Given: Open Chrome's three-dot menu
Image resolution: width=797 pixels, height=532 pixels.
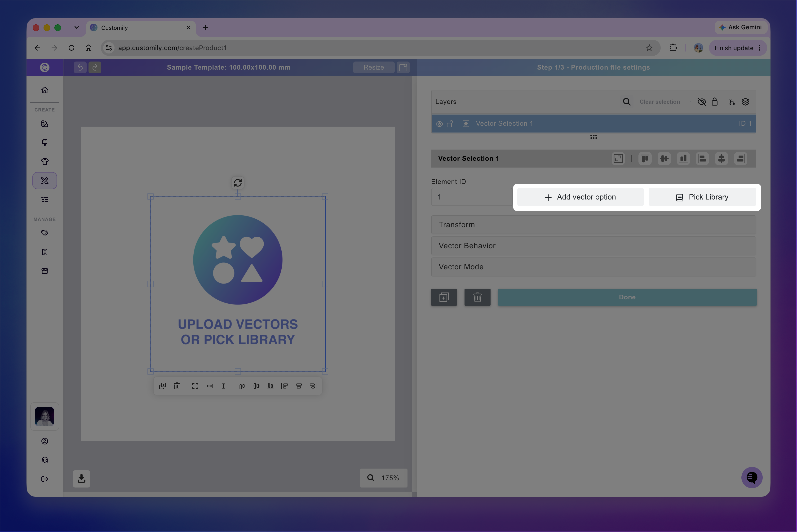Looking at the screenshot, I should pos(760,48).
